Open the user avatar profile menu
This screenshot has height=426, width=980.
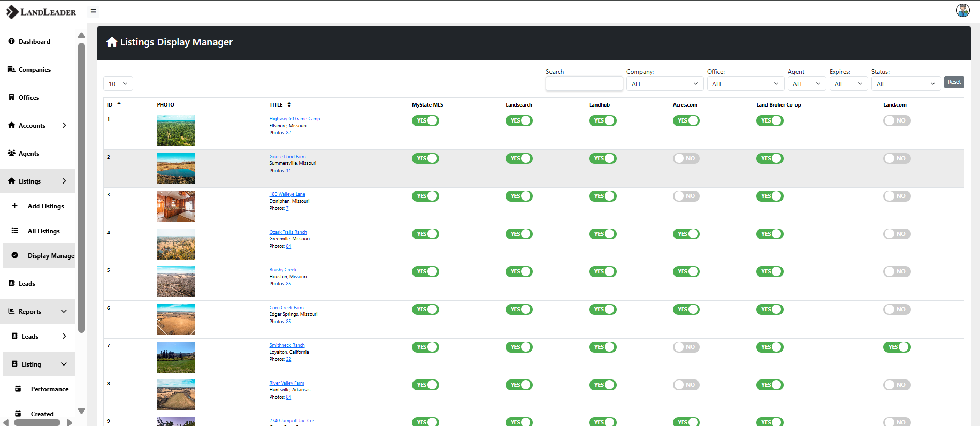[x=962, y=10]
